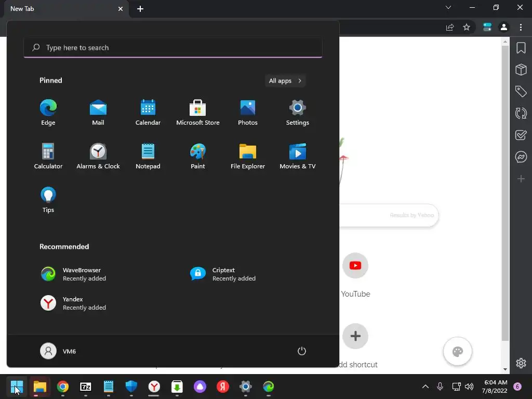Open browser sidebar settings gear
This screenshot has height=399, width=532.
pyautogui.click(x=521, y=363)
